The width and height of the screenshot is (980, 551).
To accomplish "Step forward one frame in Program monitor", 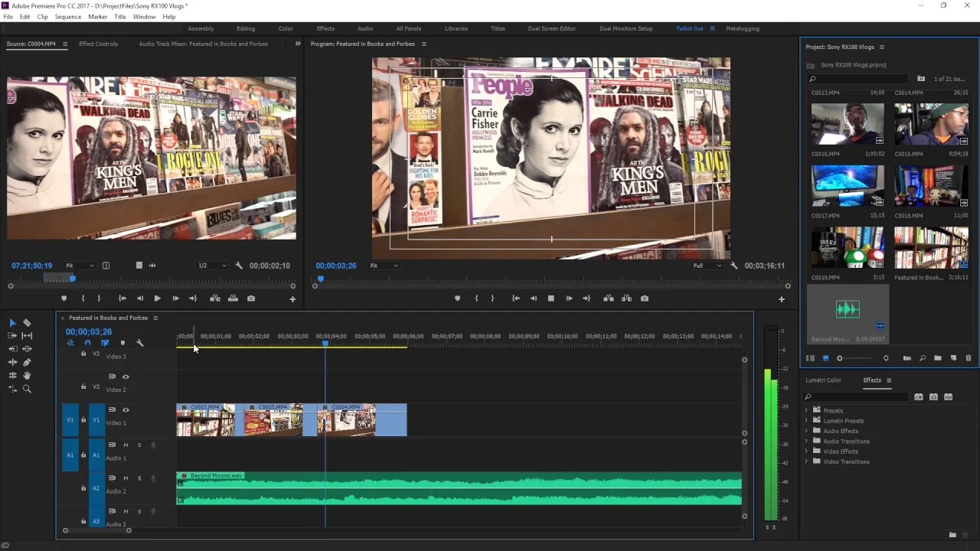I will (569, 298).
